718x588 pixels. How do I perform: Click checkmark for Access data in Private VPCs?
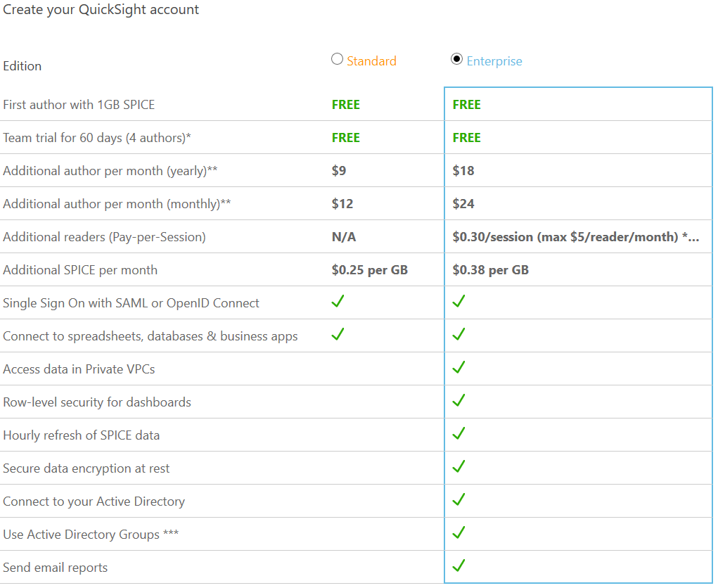point(459,367)
